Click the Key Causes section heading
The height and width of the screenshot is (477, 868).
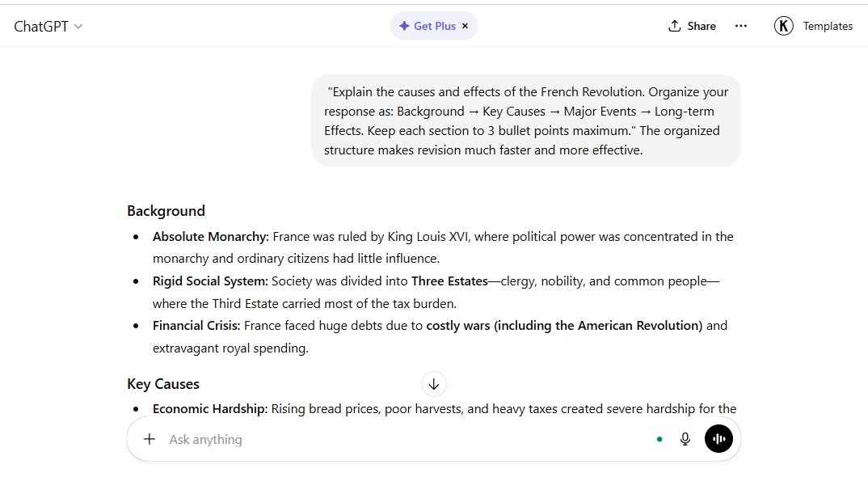pyautogui.click(x=163, y=384)
